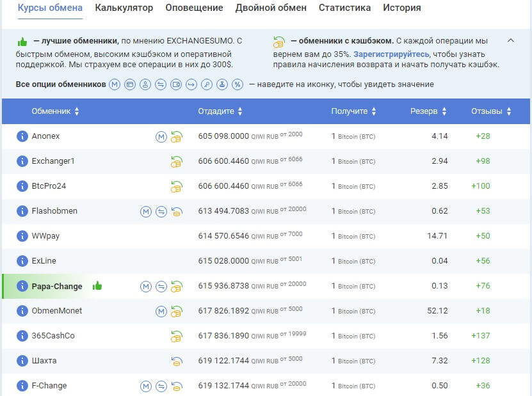532x396 pixels.
Task: Click the swap arrows icon in Flashobmen row
Action: (161, 212)
